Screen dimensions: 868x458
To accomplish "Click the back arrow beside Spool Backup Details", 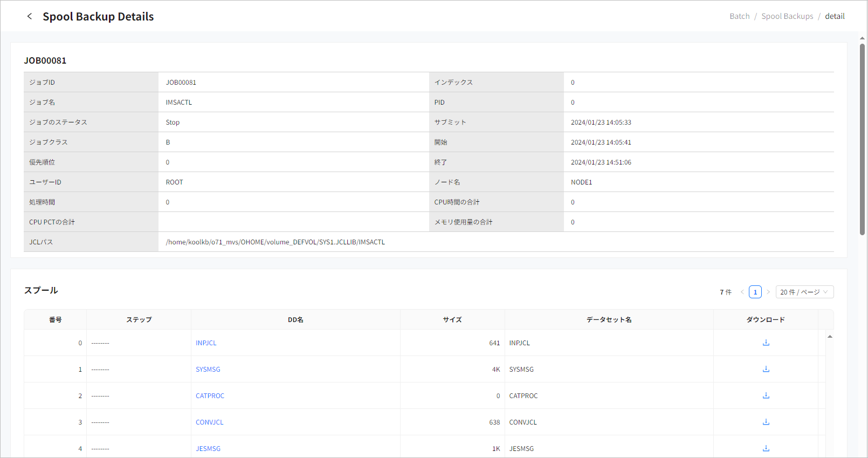I will click(x=30, y=16).
